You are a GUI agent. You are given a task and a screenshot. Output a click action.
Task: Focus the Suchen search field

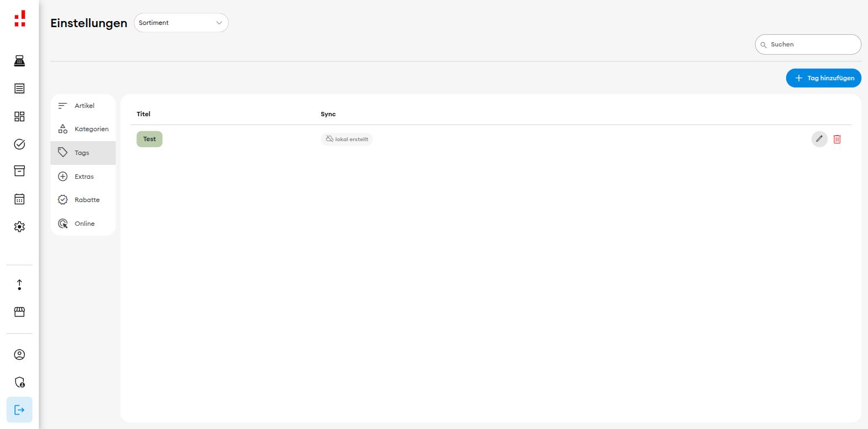point(808,44)
